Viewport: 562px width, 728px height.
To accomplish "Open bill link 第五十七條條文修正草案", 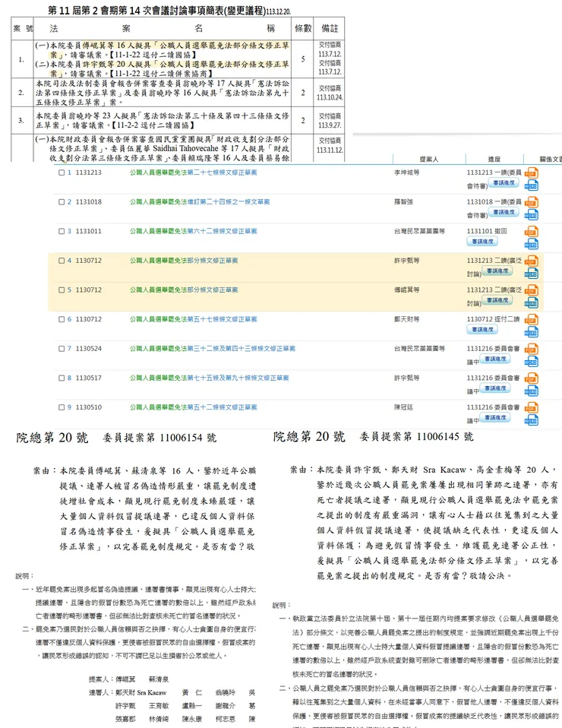I will tap(223, 319).
